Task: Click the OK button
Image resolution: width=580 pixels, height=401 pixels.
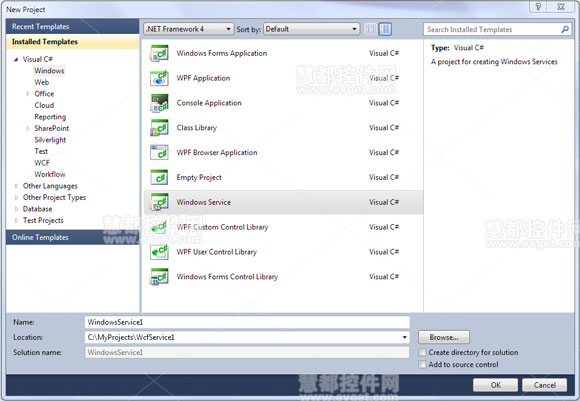Action: (x=495, y=385)
